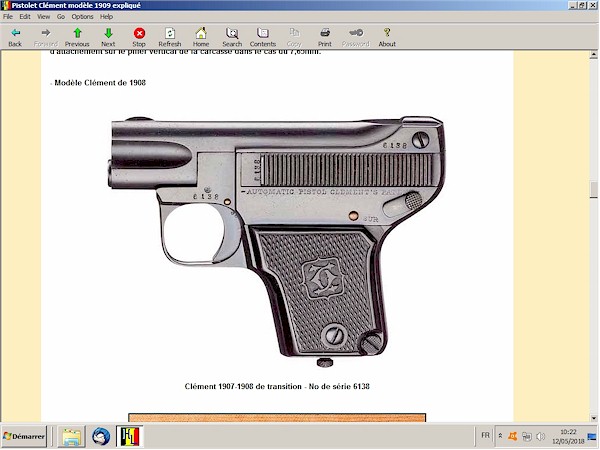The height and width of the screenshot is (450, 600).
Task: Open the File menu
Action: (8, 16)
